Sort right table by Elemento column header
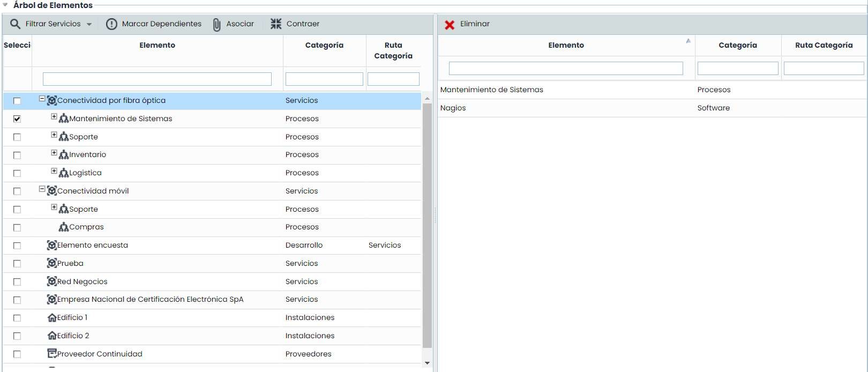Screen dimensions: 868x372 pos(566,46)
